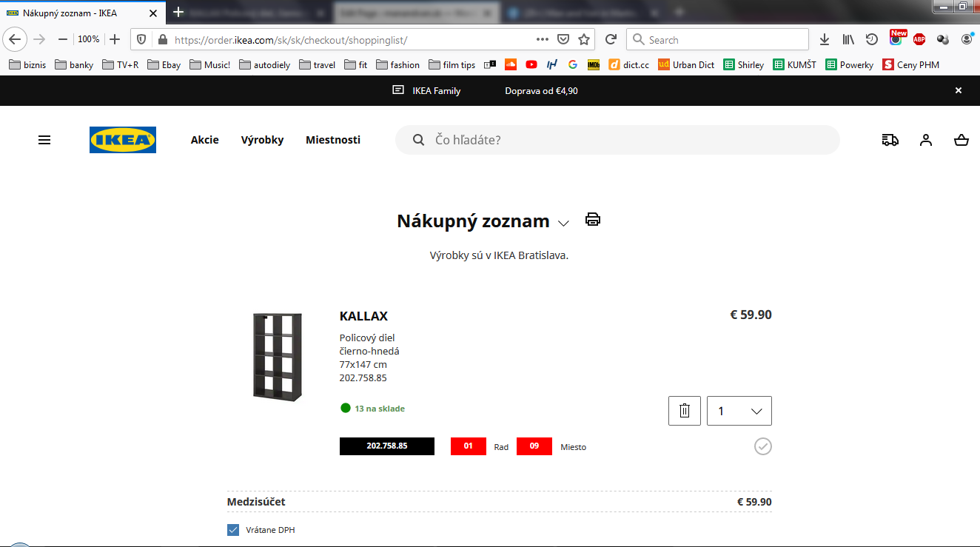980x547 pixels.
Task: Open the grey spheres extension icon
Action: [x=943, y=40]
